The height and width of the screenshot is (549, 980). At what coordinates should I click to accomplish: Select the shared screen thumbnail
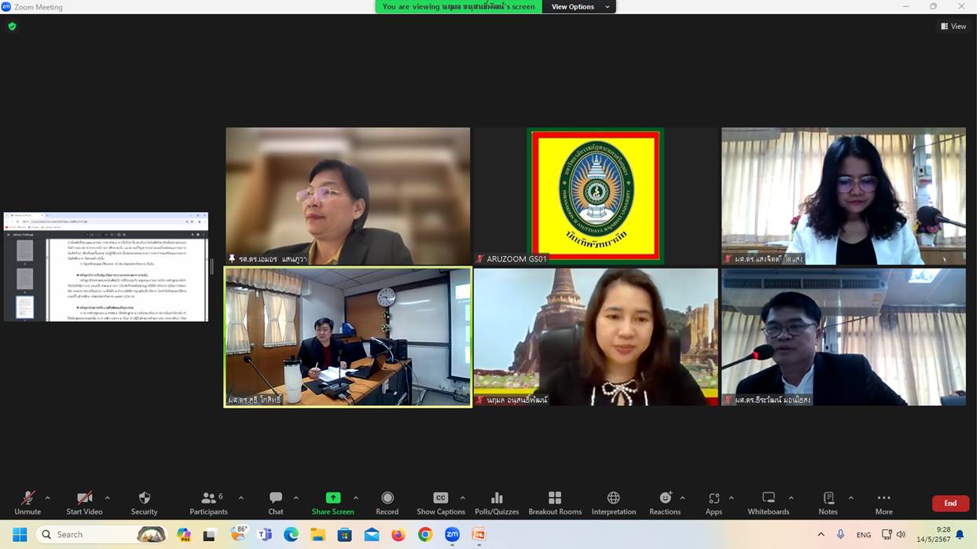[106, 267]
